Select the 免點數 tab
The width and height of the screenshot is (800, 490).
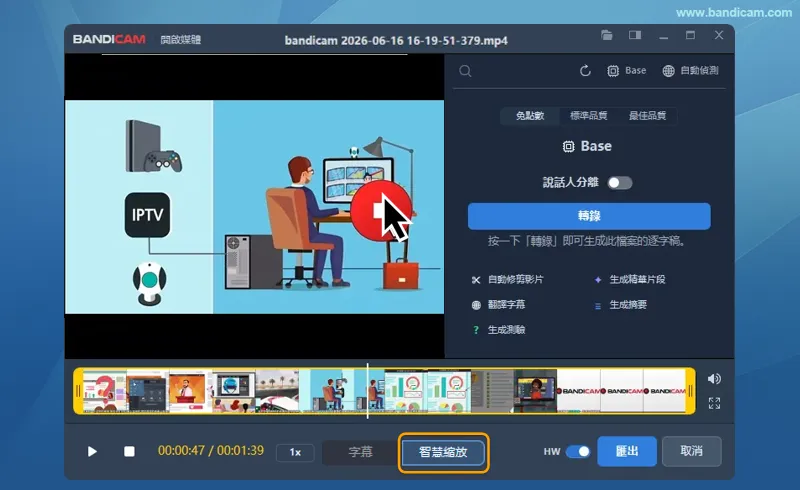coord(530,116)
